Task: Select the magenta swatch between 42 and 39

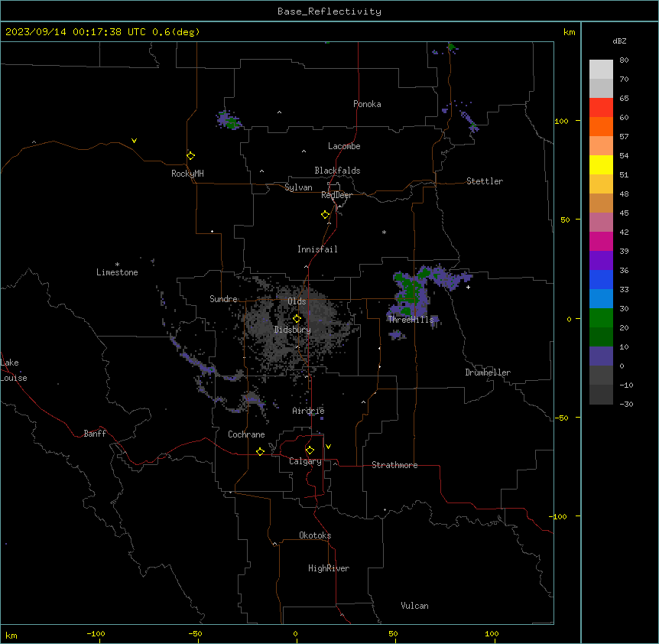Action: (601, 241)
